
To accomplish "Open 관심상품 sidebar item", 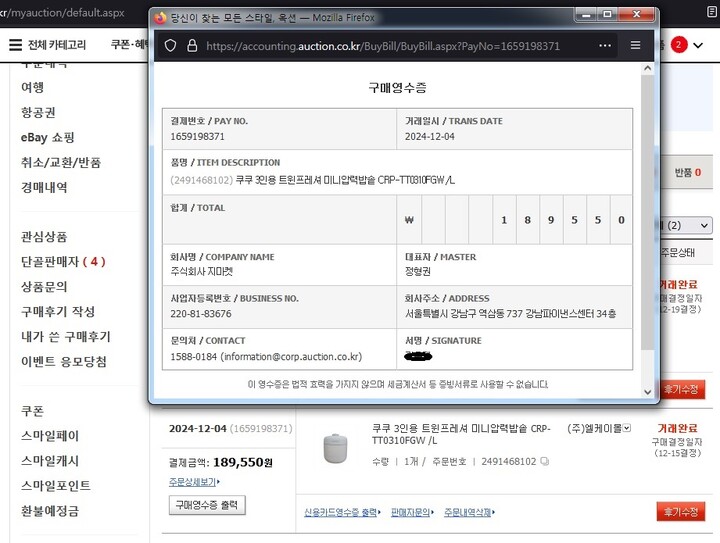I will (44, 237).
